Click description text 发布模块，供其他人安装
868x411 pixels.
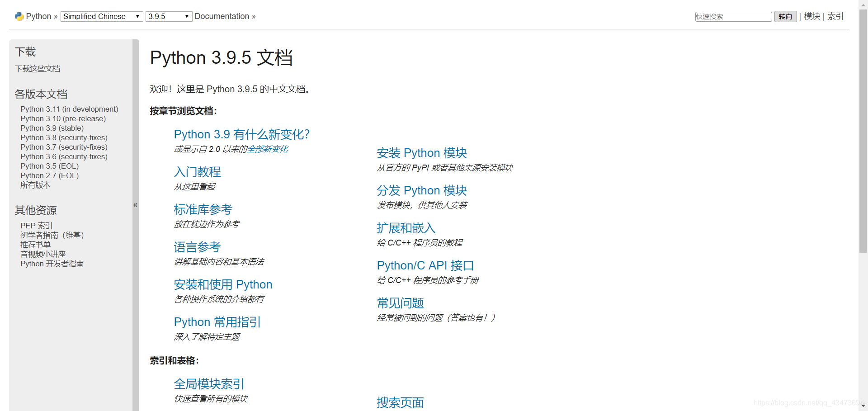tap(422, 205)
